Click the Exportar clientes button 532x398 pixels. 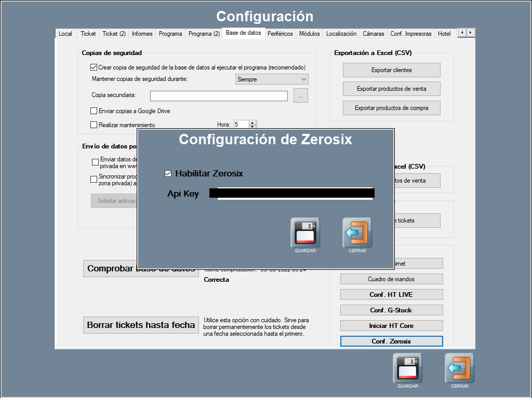click(x=391, y=70)
